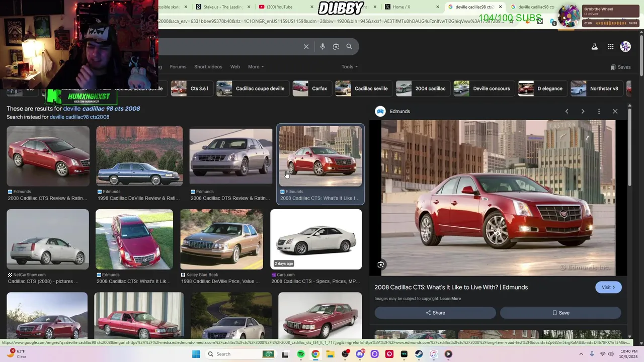Open Search Labs flask icon
This screenshot has height=362, width=644.
pyautogui.click(x=594, y=47)
